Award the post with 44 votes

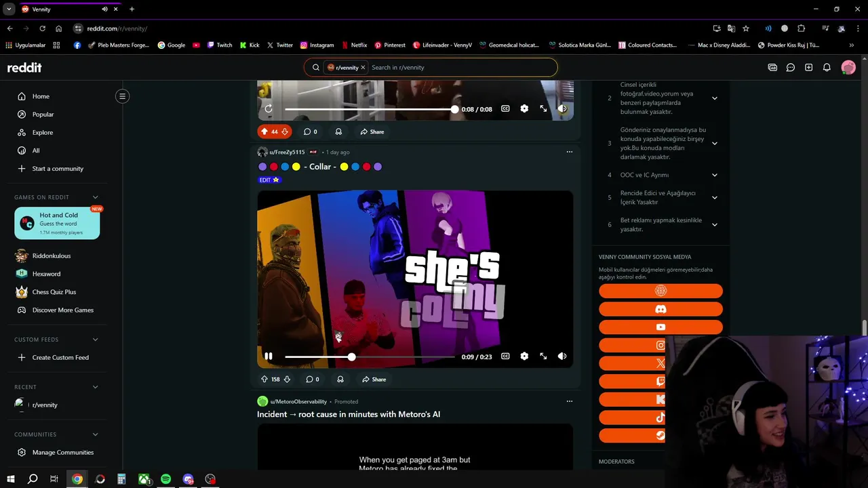[338, 131]
